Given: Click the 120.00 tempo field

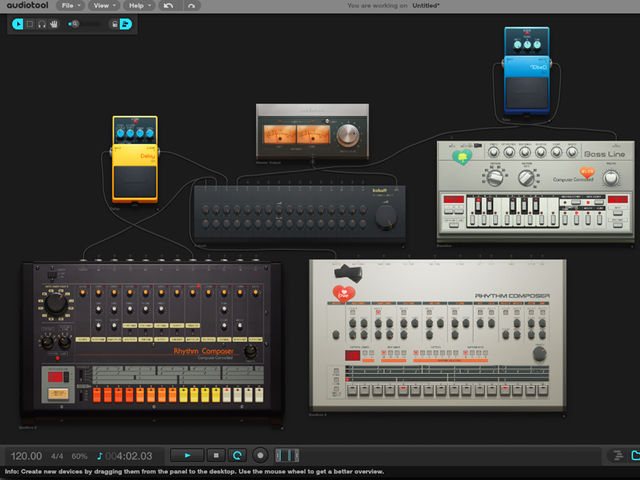Looking at the screenshot, I should point(27,456).
